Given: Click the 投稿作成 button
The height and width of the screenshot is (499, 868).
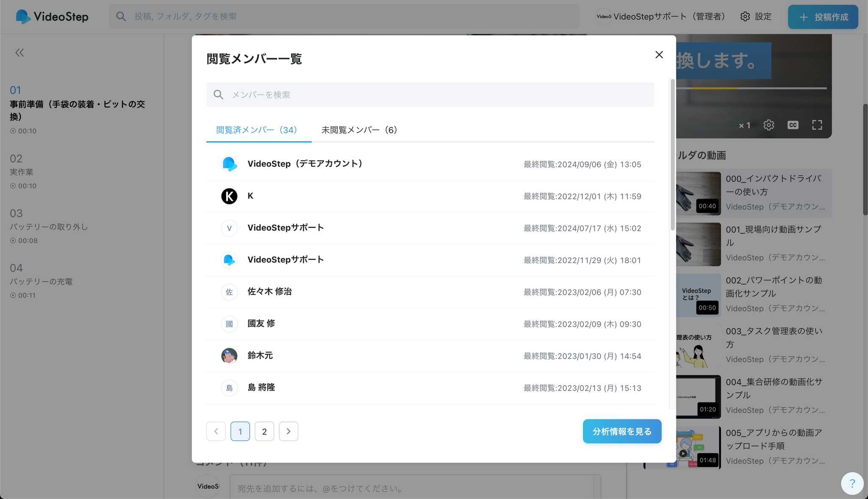Looking at the screenshot, I should 823,17.
